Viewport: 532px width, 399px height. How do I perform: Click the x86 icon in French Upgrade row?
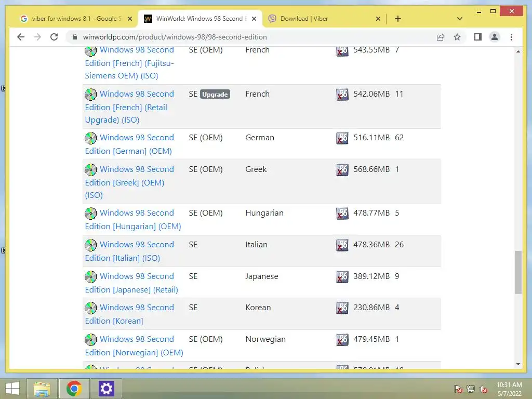tap(342, 95)
